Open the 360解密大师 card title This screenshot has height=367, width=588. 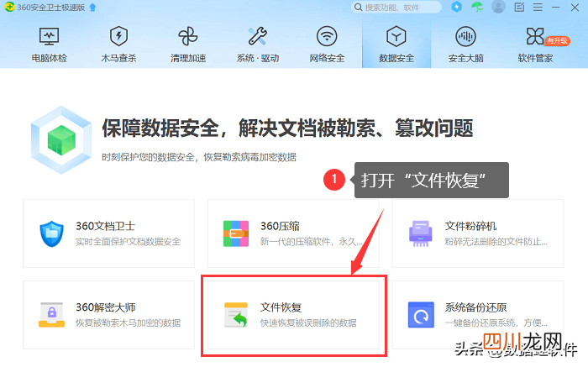coord(105,307)
